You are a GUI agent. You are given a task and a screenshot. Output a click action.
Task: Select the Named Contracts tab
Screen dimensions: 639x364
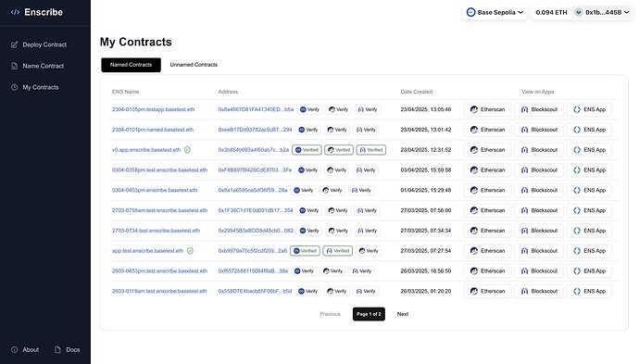click(x=131, y=65)
